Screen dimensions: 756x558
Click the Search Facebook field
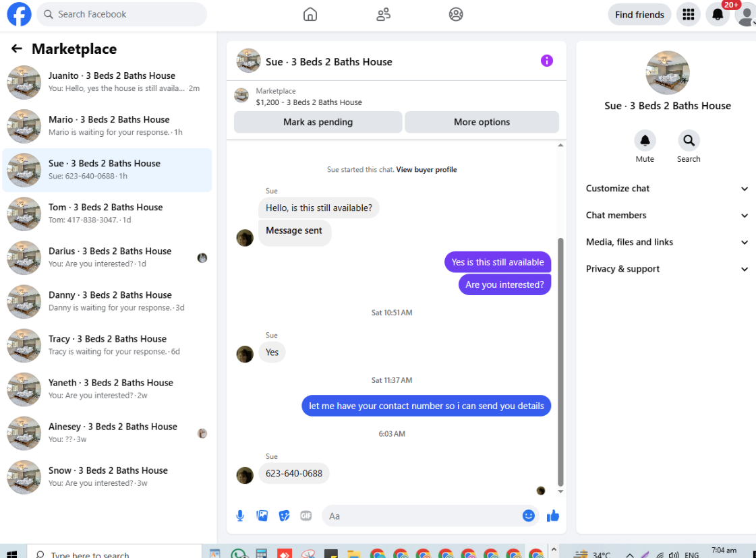click(121, 14)
